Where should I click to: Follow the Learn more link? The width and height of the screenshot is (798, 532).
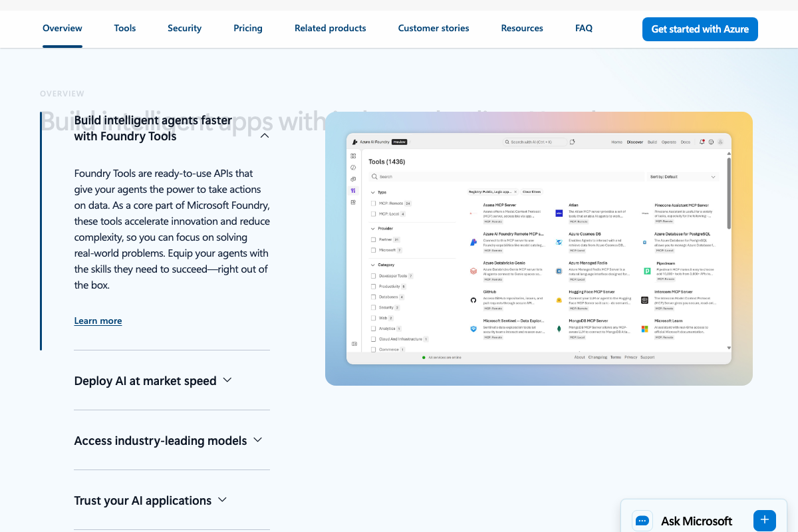coord(98,321)
